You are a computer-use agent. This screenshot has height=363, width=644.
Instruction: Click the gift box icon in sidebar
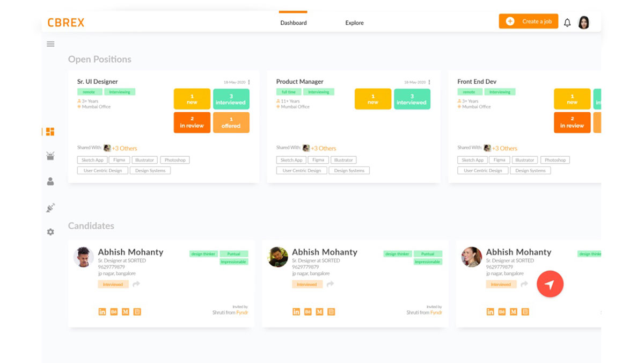point(50,156)
